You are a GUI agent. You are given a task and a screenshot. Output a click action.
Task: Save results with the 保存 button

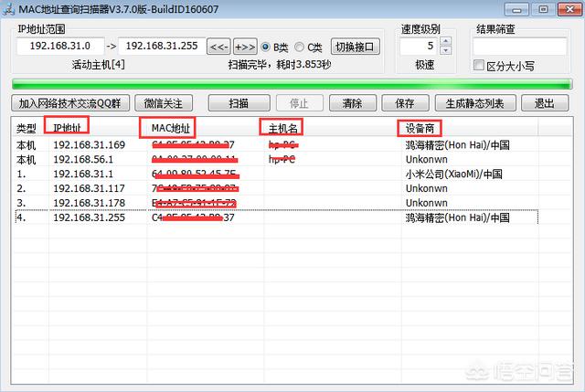405,103
